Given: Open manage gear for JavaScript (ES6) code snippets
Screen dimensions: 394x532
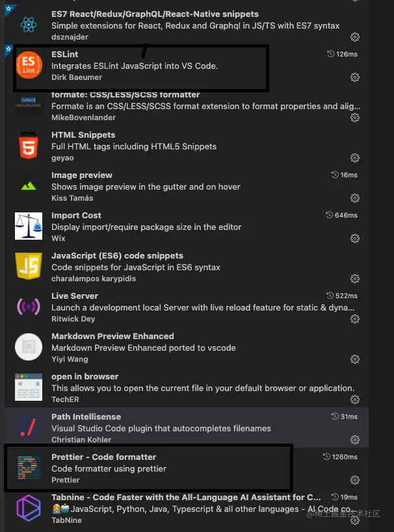Looking at the screenshot, I should [x=355, y=279].
